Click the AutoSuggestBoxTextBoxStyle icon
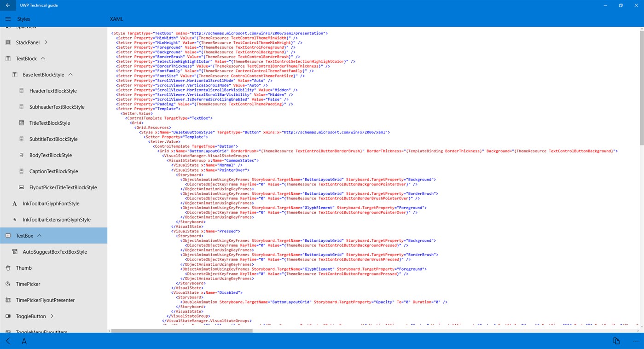The width and height of the screenshot is (644, 349). [15, 252]
